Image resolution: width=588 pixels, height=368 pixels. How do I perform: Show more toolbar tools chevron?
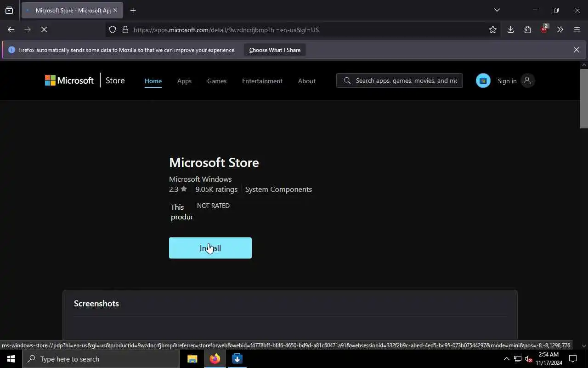[560, 29]
